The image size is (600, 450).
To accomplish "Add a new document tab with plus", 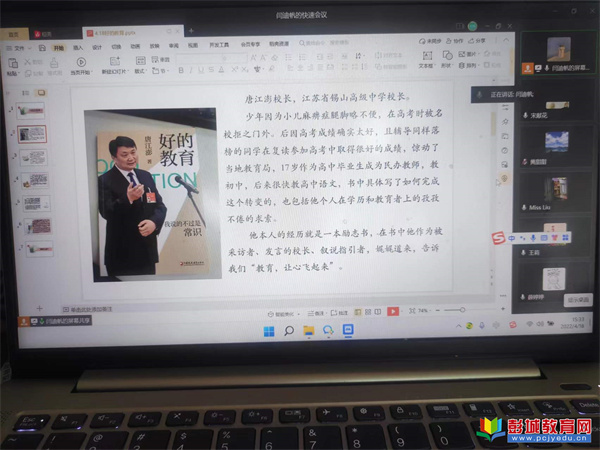I will pyautogui.click(x=191, y=30).
